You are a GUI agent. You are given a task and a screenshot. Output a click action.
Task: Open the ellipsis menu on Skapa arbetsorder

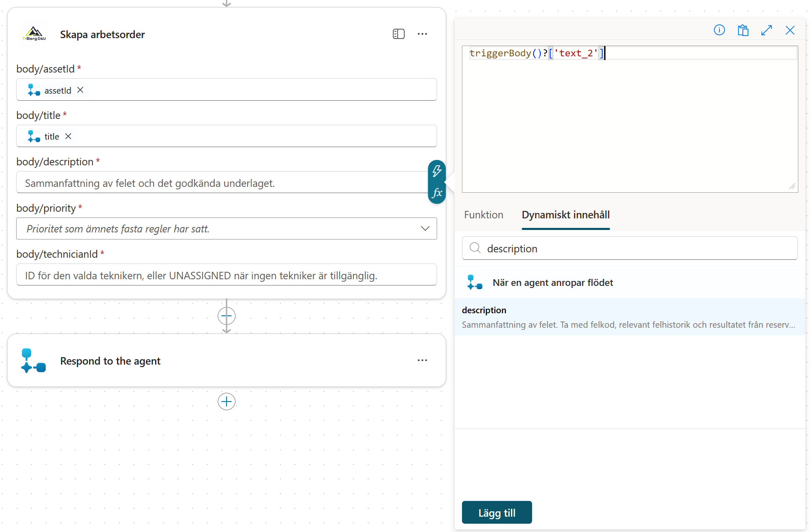pyautogui.click(x=422, y=34)
